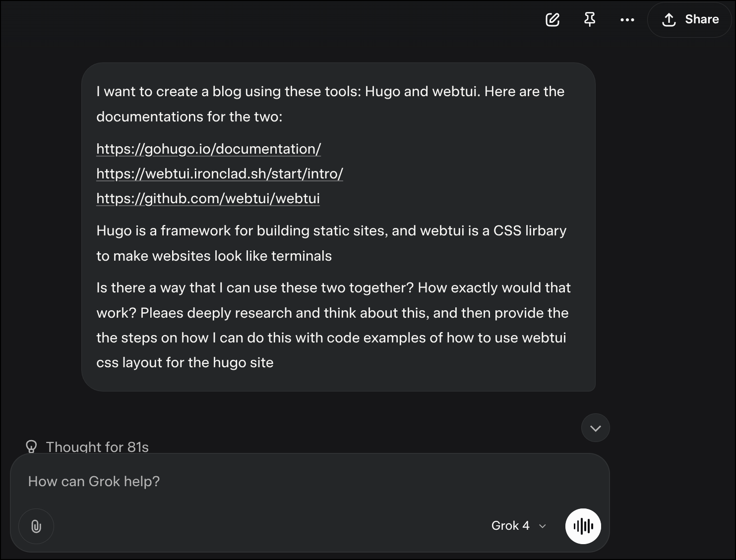The width and height of the screenshot is (736, 560).
Task: Click the ellipsis icon in the top toolbar
Action: [x=627, y=20]
